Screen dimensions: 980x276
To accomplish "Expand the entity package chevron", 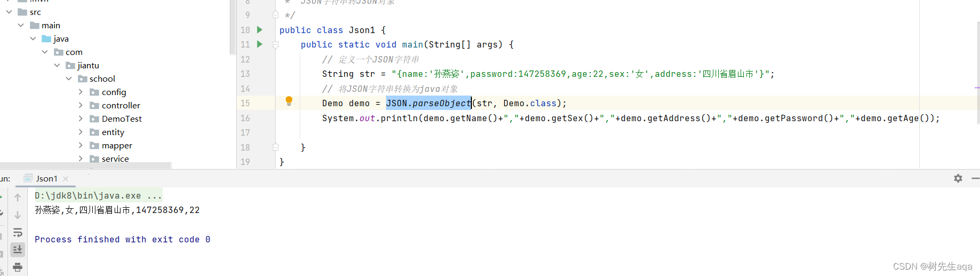I will (x=81, y=132).
